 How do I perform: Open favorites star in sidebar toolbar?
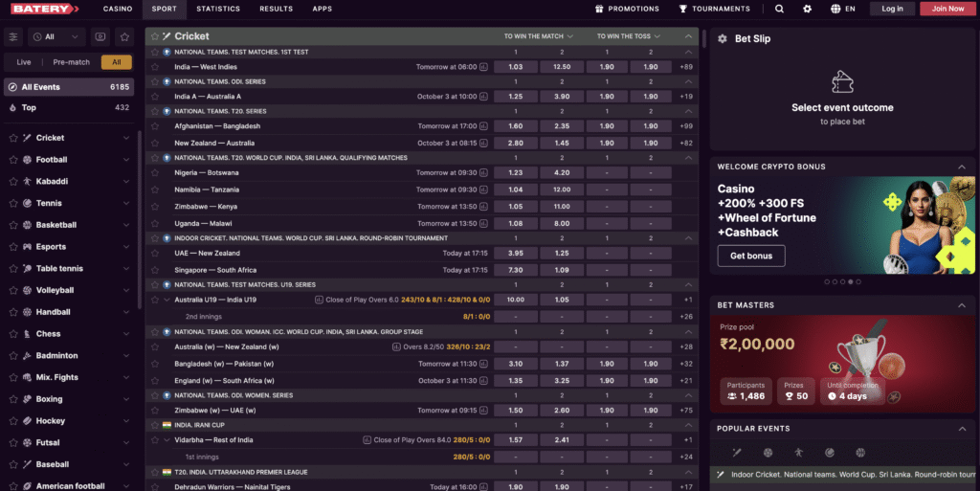coord(123,37)
